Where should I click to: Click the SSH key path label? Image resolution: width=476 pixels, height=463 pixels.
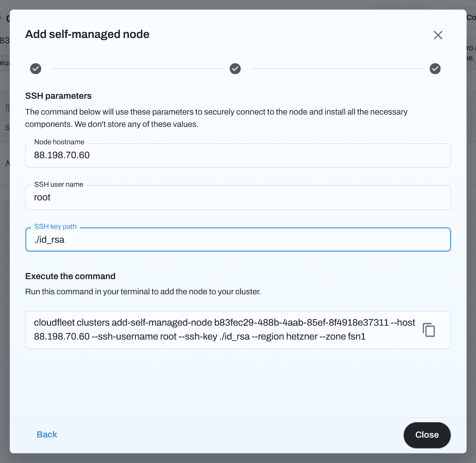(x=55, y=227)
